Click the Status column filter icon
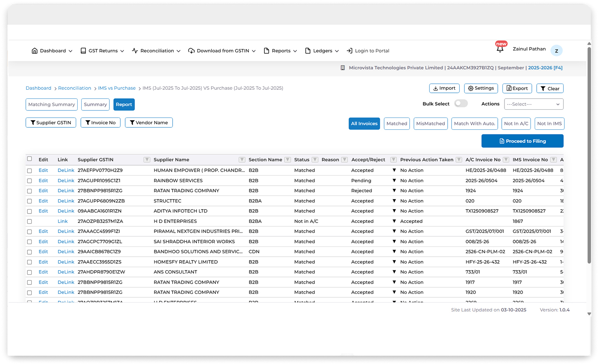The width and height of the screenshot is (599, 364). click(x=315, y=159)
